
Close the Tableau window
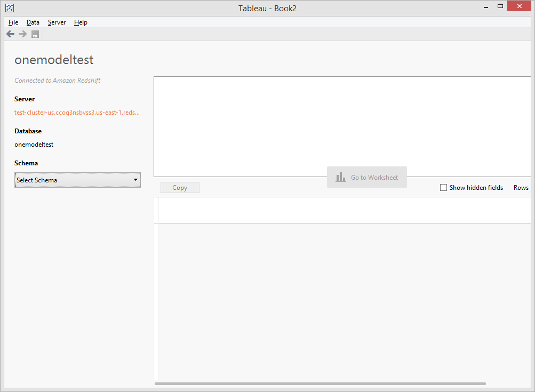520,6
